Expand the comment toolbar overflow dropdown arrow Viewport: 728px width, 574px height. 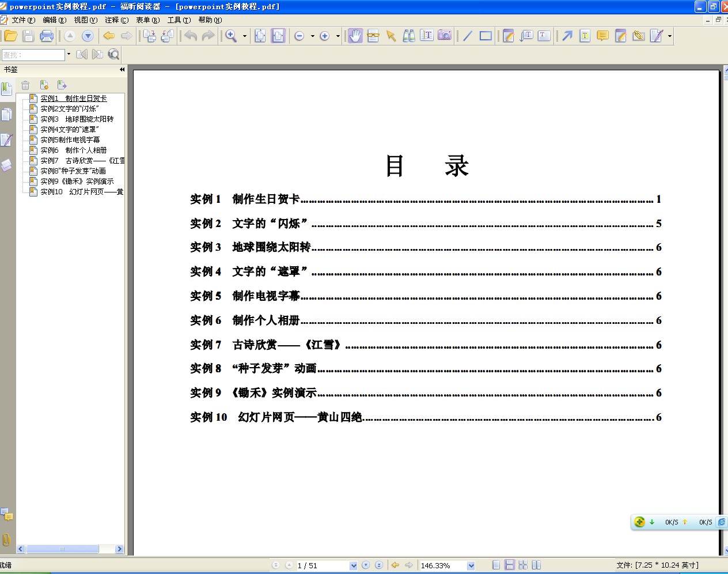(670, 36)
